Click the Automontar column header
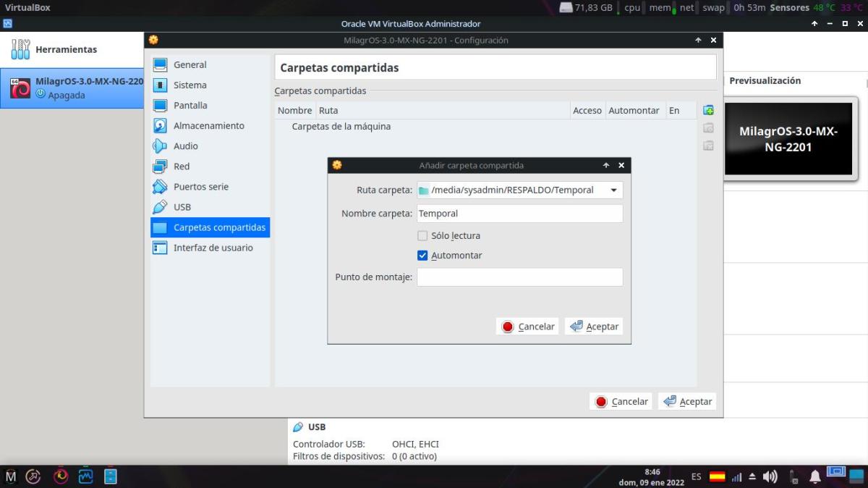Screen dimensions: 868x488 coord(634,111)
